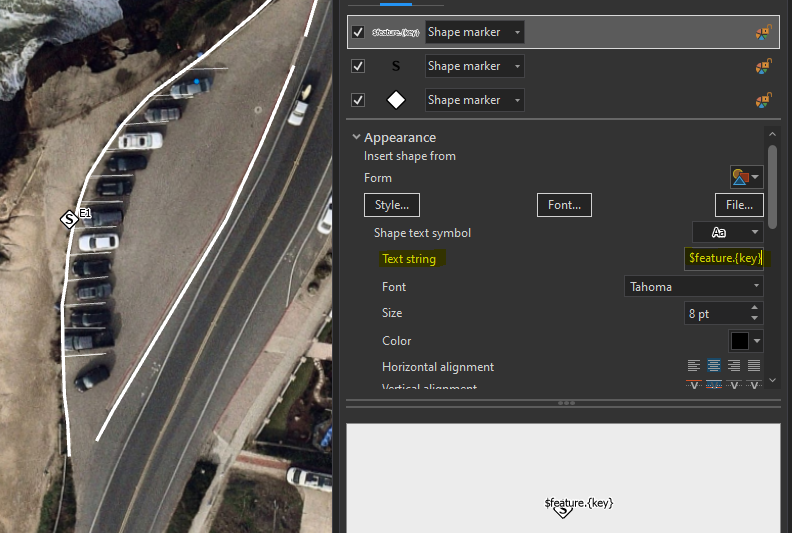Open the Tahoma font dropdown

tap(694, 286)
